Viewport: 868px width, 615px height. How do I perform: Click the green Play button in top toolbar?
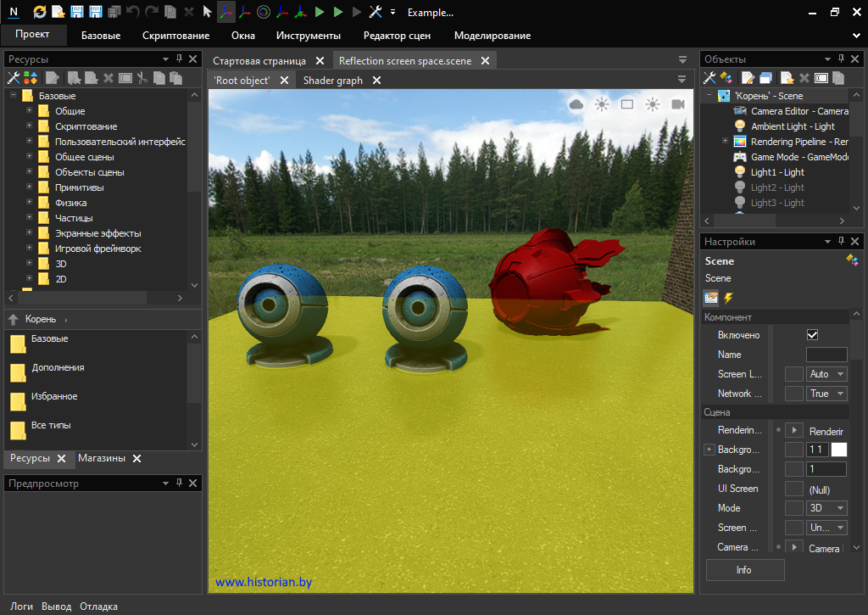pyautogui.click(x=320, y=12)
